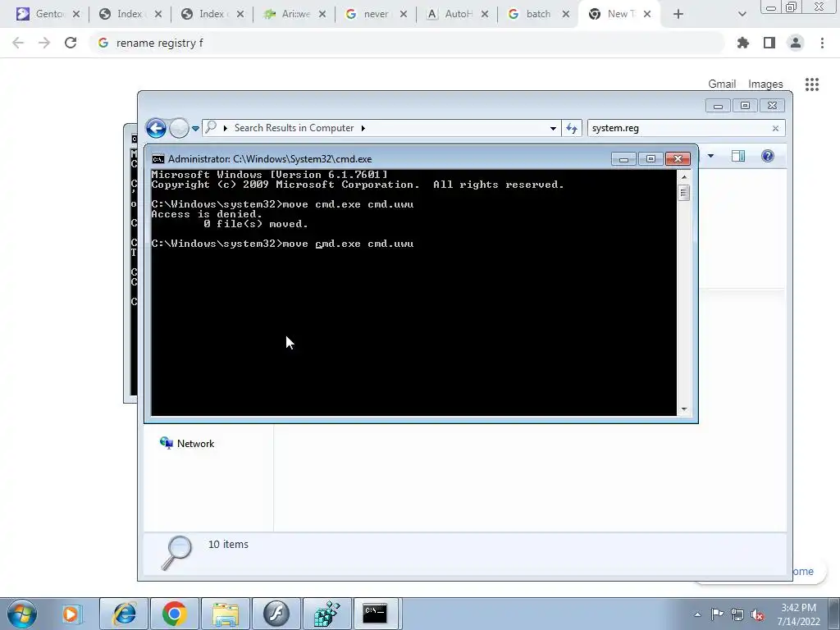Open Chrome extensions puzzle icon
The width and height of the screenshot is (840, 630).
tap(743, 43)
